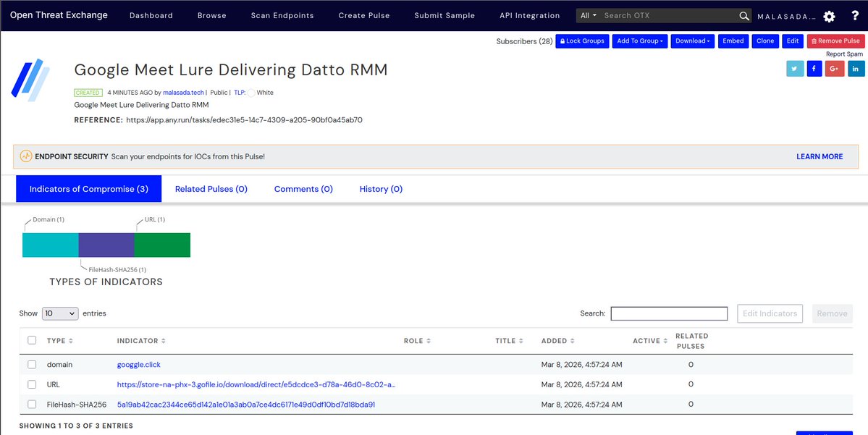
Task: Open the settings gear icon
Action: pyautogui.click(x=829, y=17)
